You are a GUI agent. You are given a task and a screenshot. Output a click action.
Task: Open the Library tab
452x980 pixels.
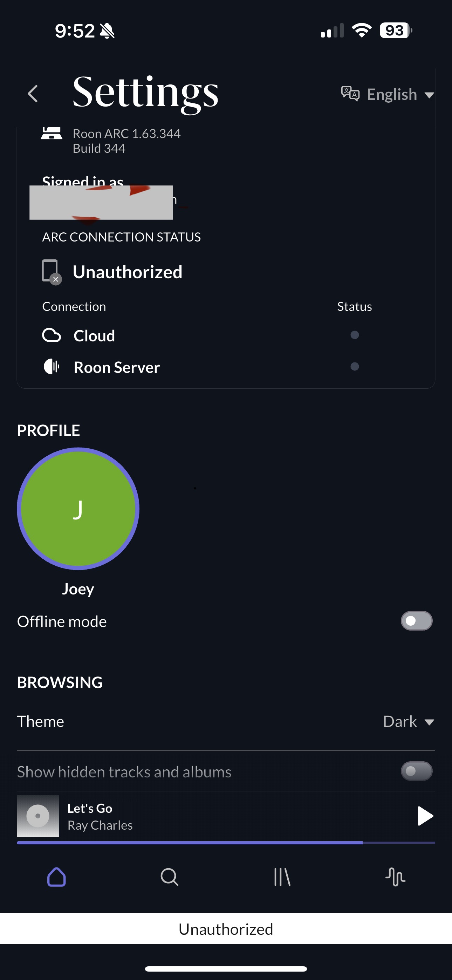click(x=282, y=877)
